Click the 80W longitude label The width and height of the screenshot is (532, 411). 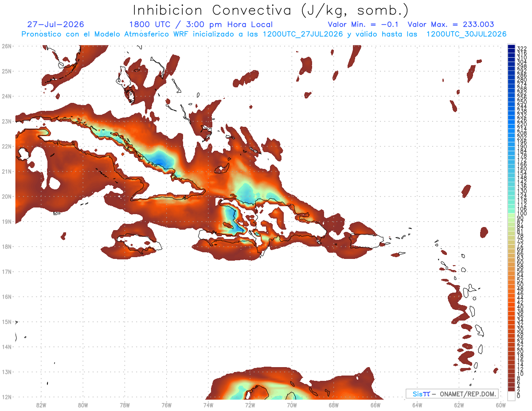83,405
